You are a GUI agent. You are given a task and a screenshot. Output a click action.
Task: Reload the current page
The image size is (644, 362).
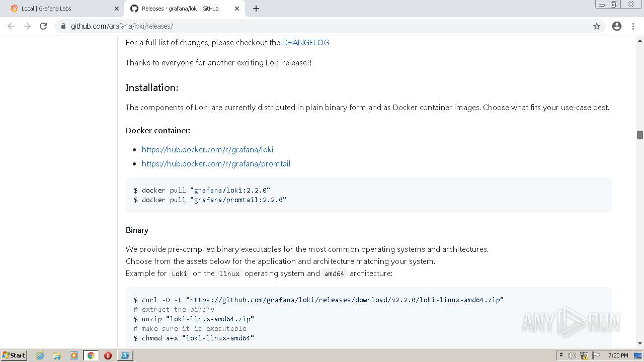(43, 26)
